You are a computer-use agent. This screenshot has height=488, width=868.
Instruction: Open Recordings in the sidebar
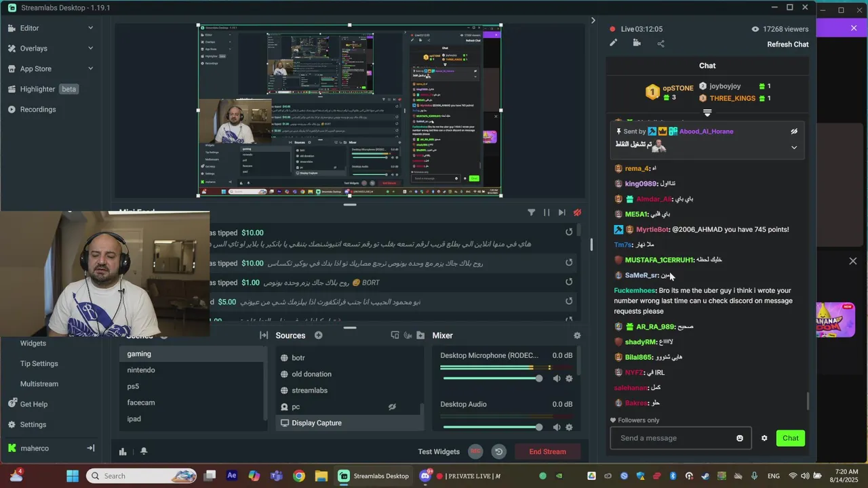click(38, 109)
